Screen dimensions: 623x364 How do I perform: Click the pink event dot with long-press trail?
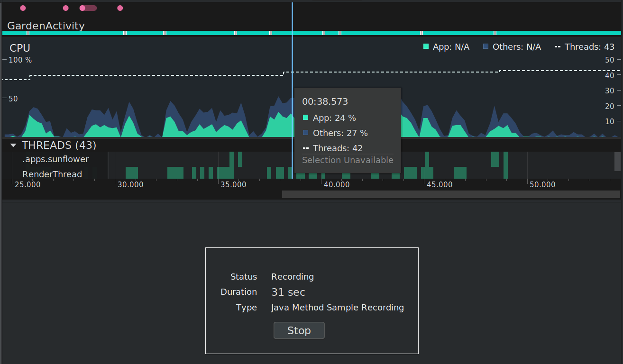[82, 8]
